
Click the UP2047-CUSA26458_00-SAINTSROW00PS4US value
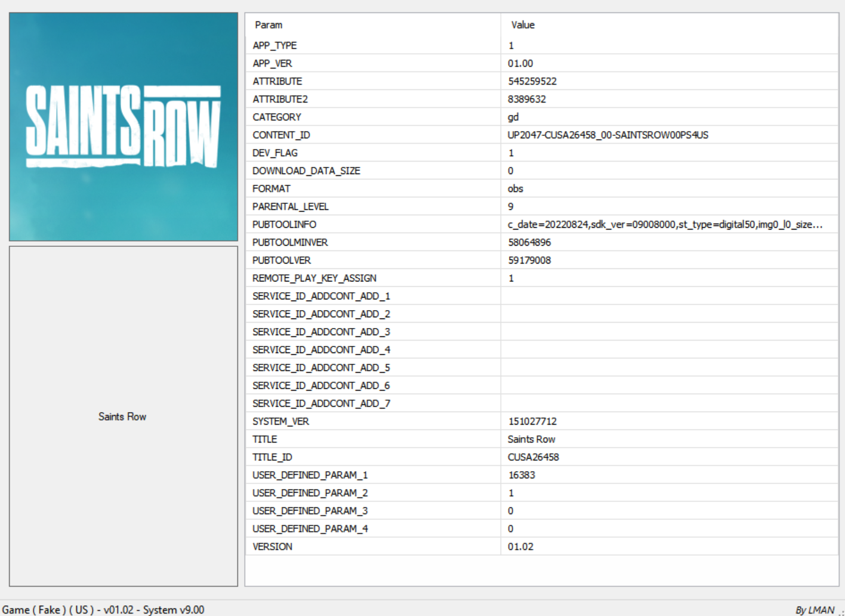(x=608, y=135)
